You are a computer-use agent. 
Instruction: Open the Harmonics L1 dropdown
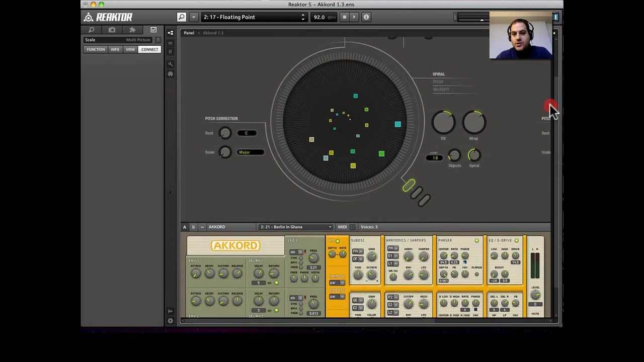392,263
